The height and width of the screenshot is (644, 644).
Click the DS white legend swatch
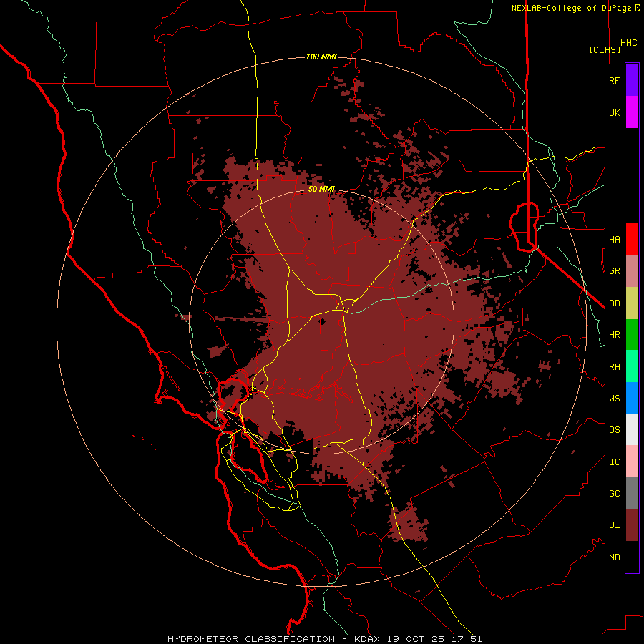pos(632,429)
